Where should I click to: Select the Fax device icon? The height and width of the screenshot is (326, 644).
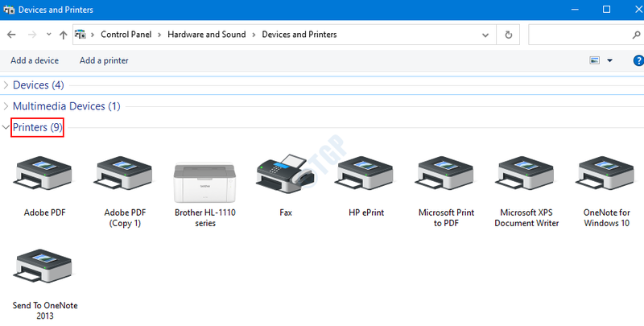click(x=286, y=175)
